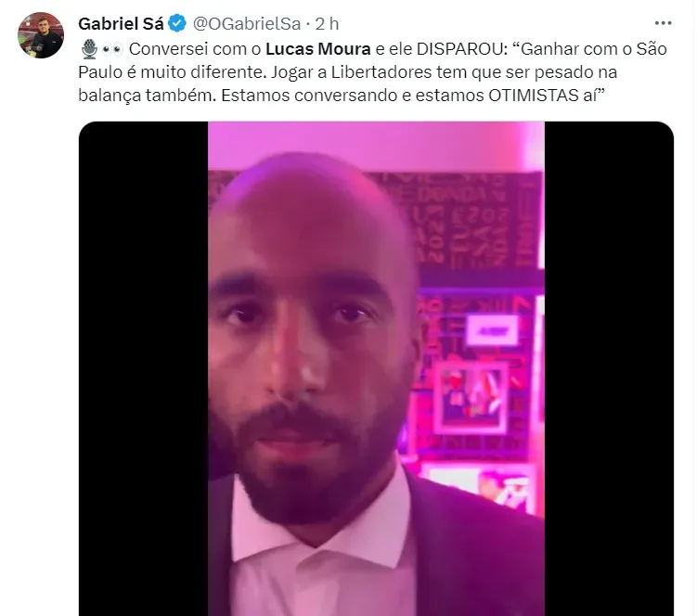
Task: Open Gabriel Sá's profile avatar
Action: point(41,35)
